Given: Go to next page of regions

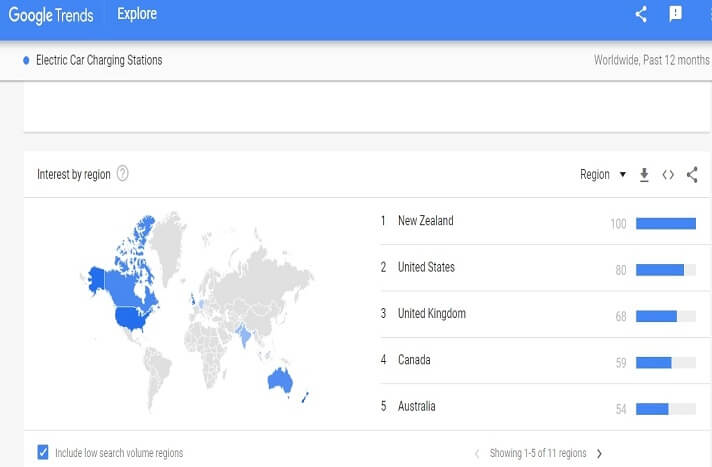Looking at the screenshot, I should click(599, 454).
